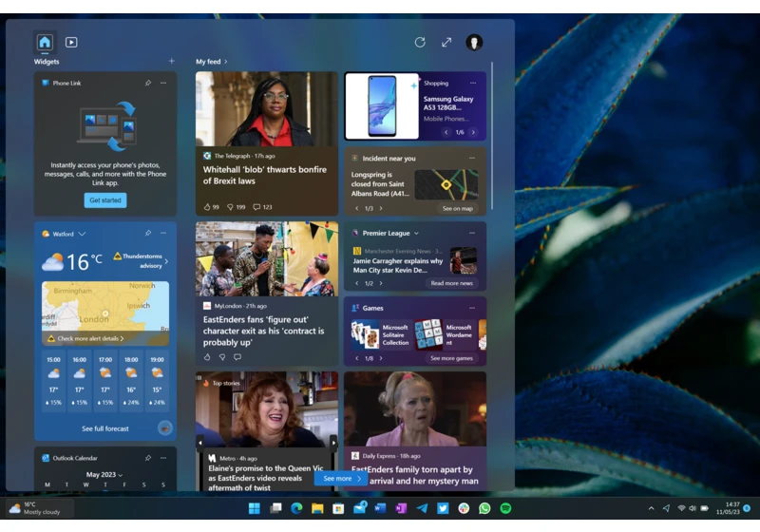The image size is (760, 532).
Task: Open Outlook Calendar more options
Action: pyautogui.click(x=163, y=458)
